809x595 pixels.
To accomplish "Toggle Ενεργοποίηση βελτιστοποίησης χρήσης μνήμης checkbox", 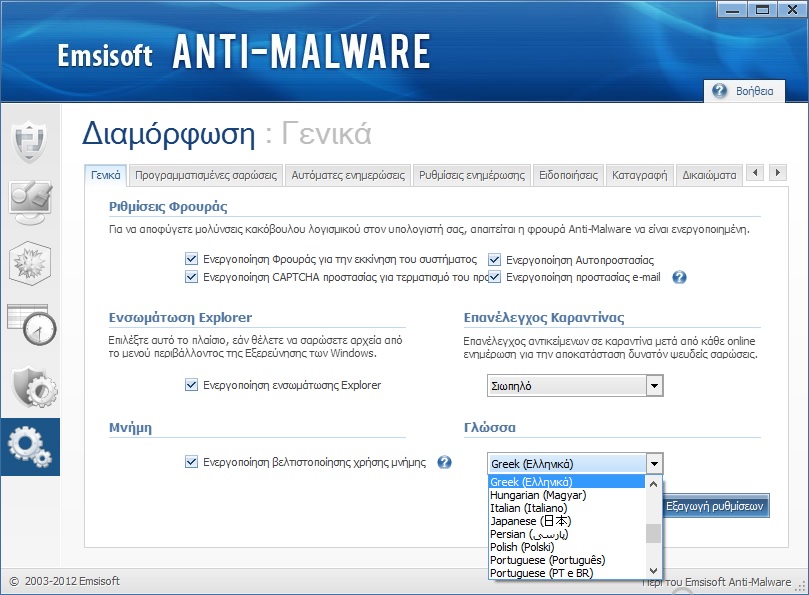I will [x=191, y=462].
